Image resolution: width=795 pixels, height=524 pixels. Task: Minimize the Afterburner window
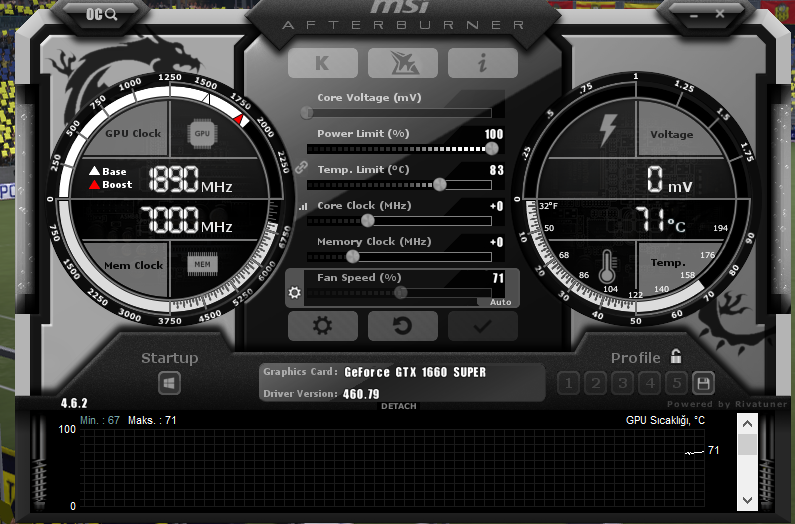point(694,16)
